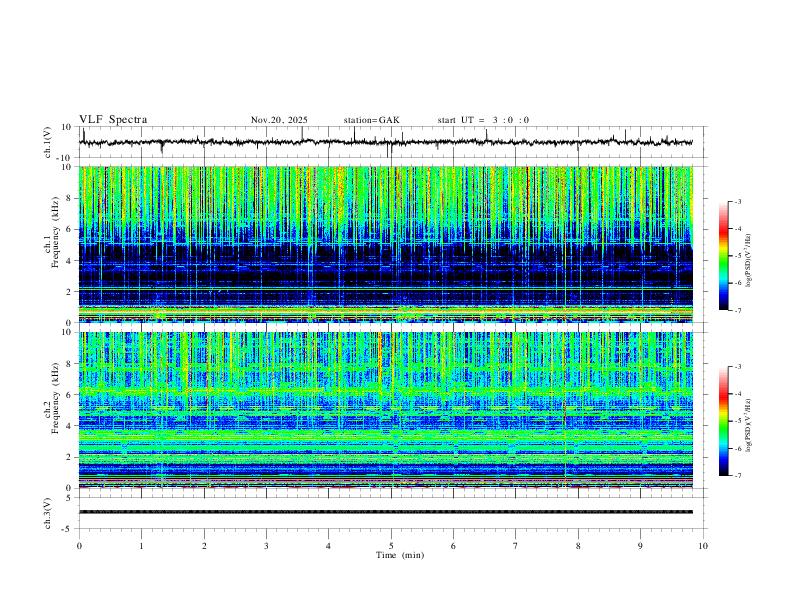792x612 pixels.
Task: Click time-axis tick label "2"
Action: tap(204, 546)
